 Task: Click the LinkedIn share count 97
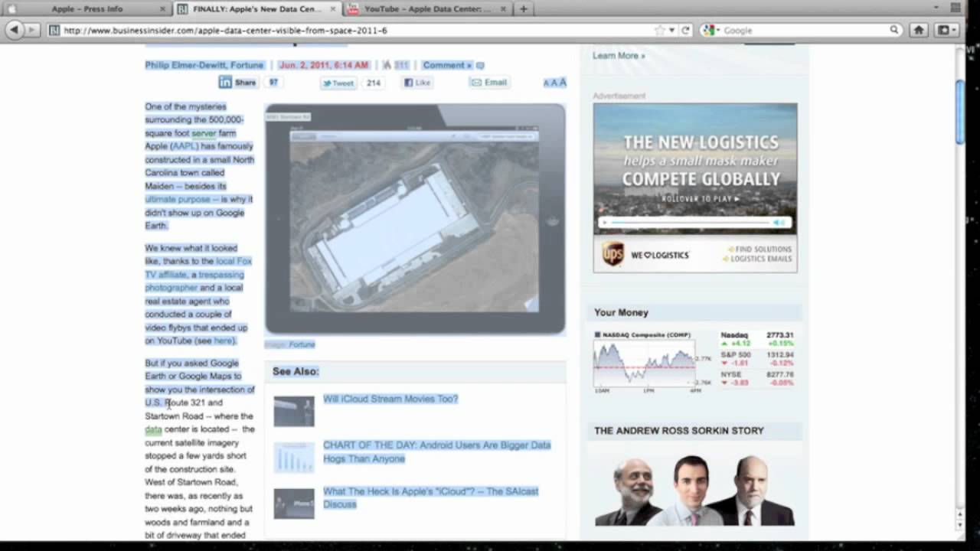point(273,83)
